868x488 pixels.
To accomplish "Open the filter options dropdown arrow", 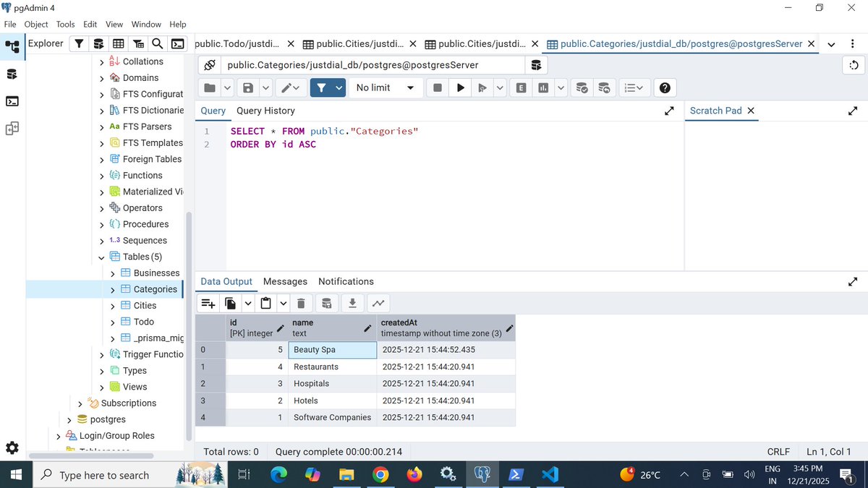I will (339, 87).
